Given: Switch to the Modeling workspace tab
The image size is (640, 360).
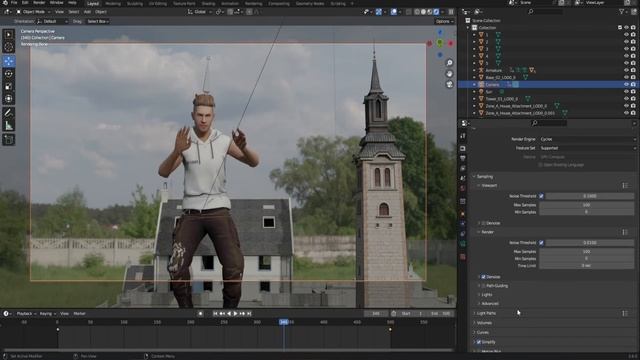Looking at the screenshot, I should (x=113, y=3).
